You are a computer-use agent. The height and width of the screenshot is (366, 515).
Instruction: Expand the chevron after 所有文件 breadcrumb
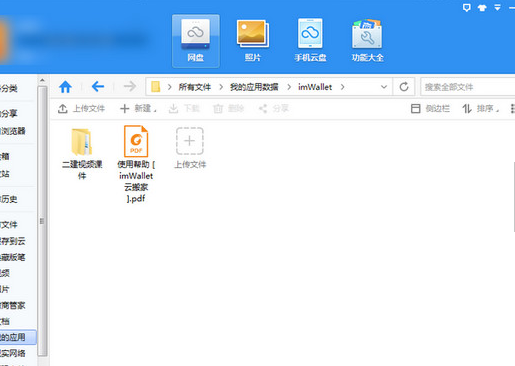[221, 87]
